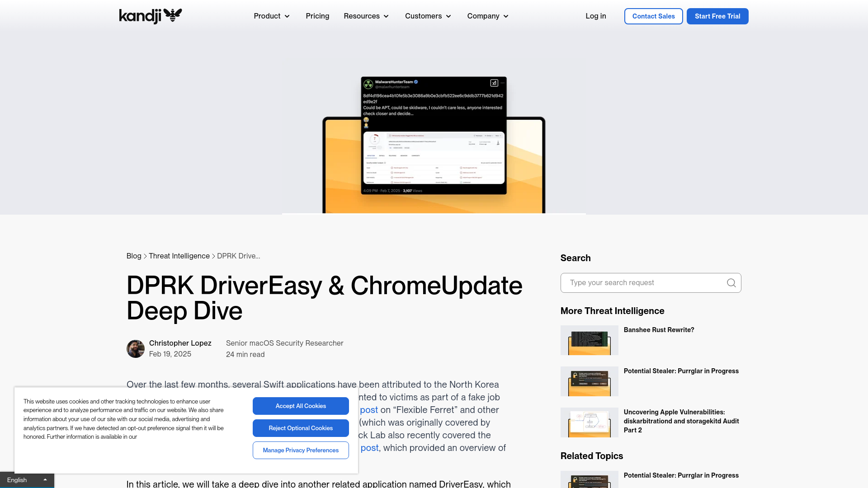Open Manage Privacy Preferences

301,450
